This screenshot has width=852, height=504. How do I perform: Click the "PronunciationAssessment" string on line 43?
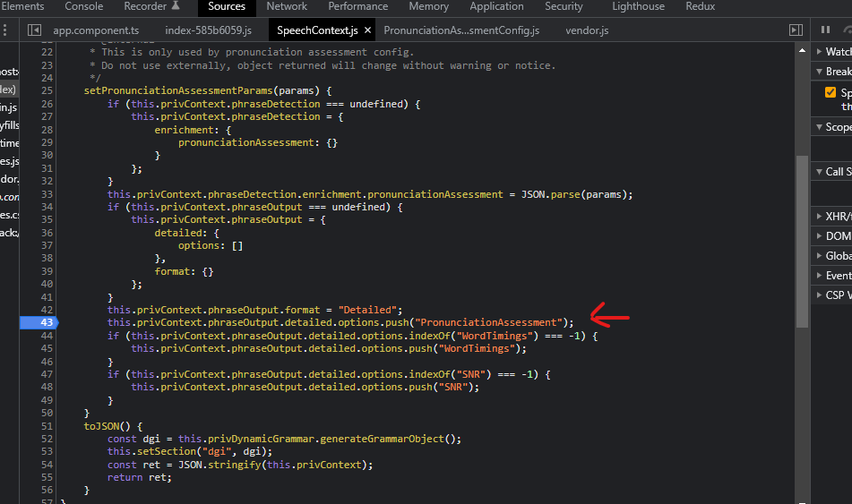pos(488,322)
